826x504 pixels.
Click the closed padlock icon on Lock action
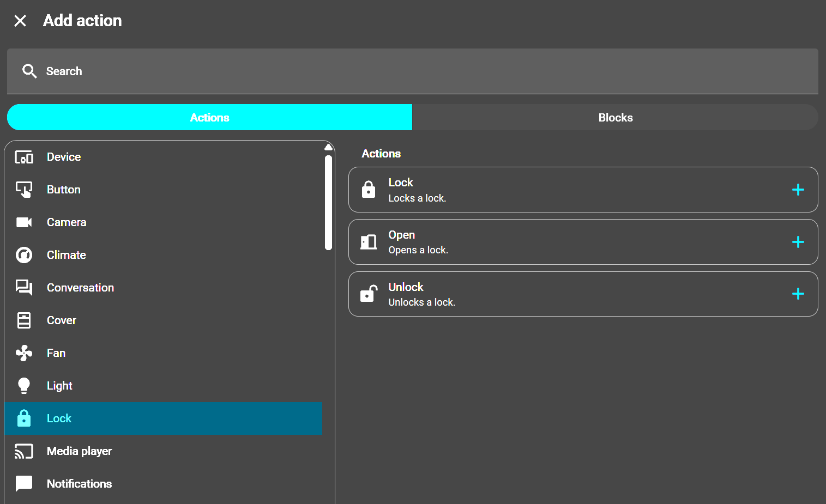(x=369, y=190)
